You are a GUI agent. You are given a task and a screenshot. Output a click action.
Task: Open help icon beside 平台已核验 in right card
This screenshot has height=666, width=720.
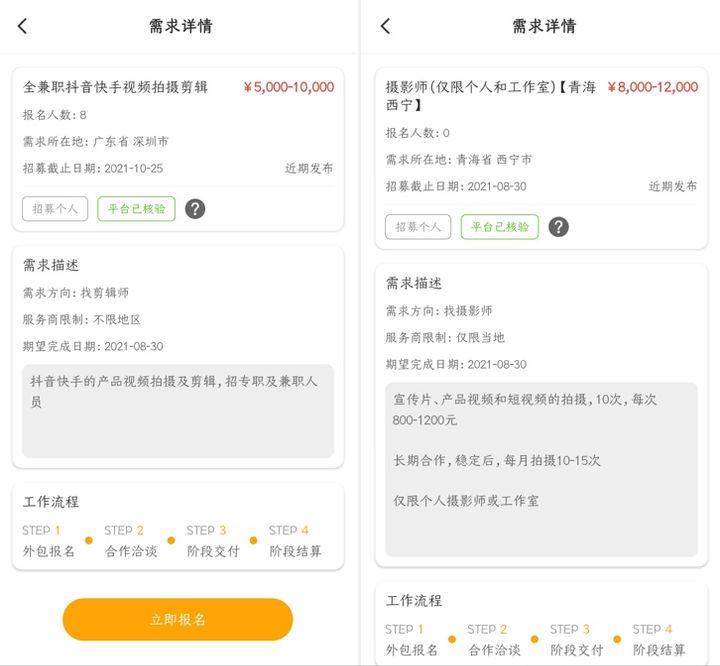558,227
